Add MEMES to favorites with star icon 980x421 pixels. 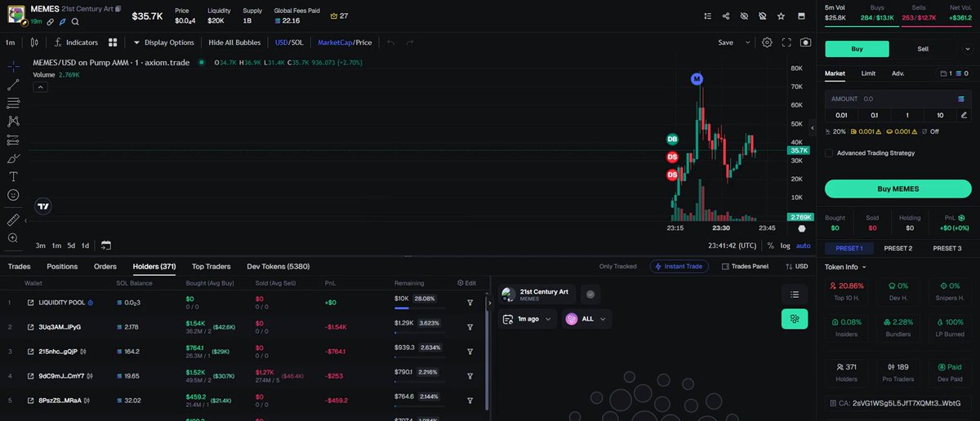[x=782, y=16]
